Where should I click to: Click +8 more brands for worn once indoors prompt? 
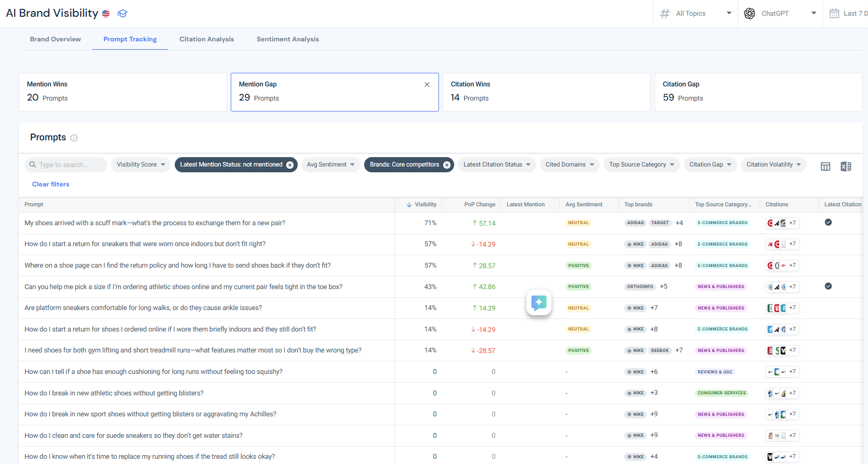678,244
